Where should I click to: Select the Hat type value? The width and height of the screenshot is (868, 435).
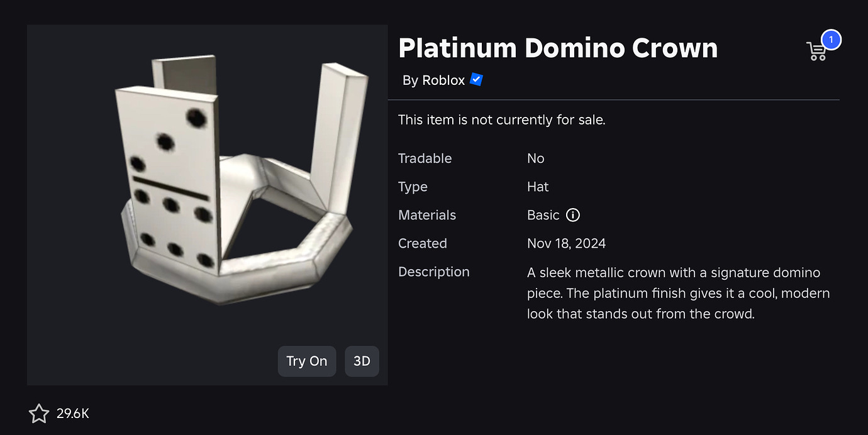point(537,187)
